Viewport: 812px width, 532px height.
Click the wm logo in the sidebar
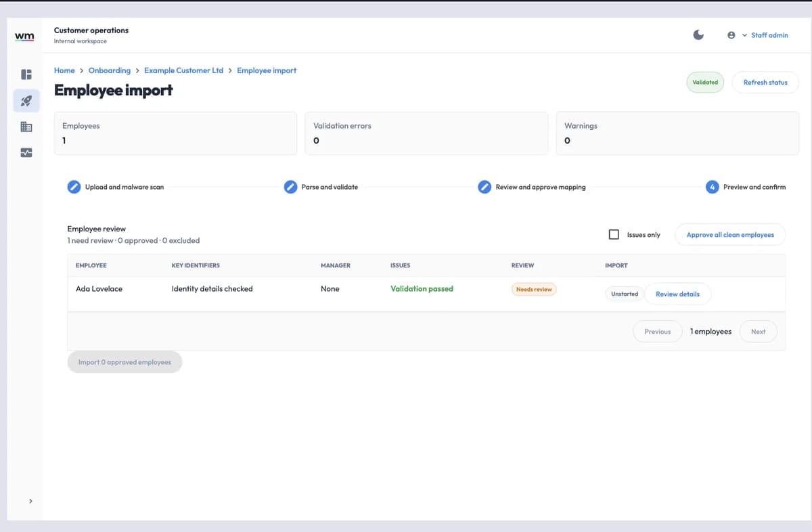point(24,35)
